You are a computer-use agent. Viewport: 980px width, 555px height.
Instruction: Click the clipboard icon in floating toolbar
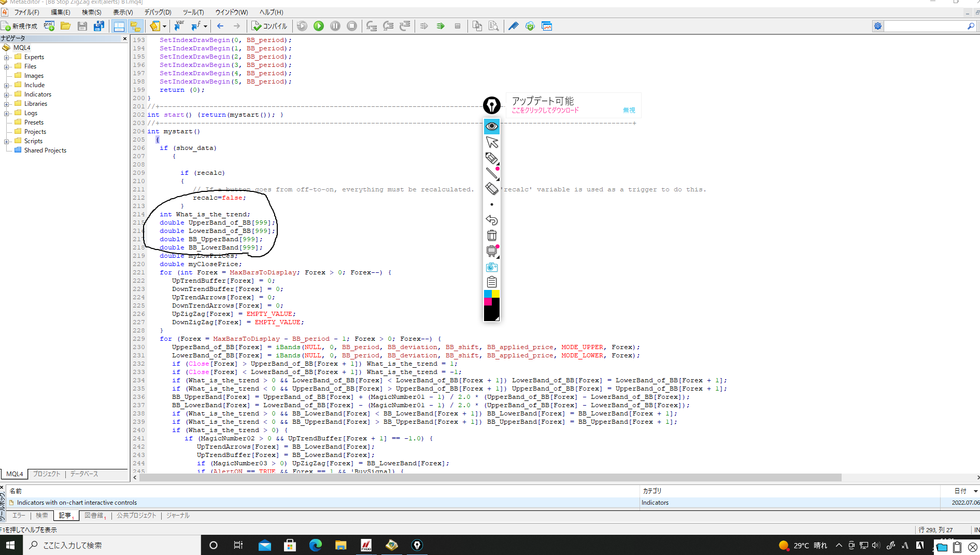point(492,282)
